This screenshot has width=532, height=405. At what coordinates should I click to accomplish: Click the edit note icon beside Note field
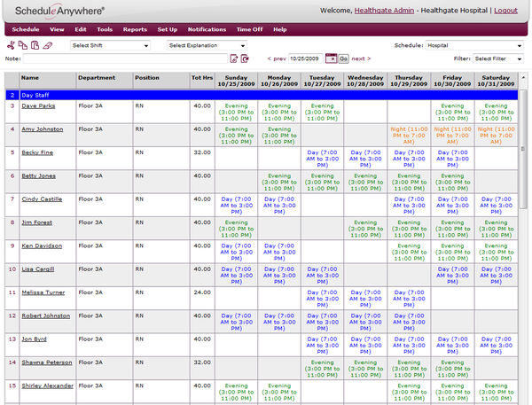point(234,59)
